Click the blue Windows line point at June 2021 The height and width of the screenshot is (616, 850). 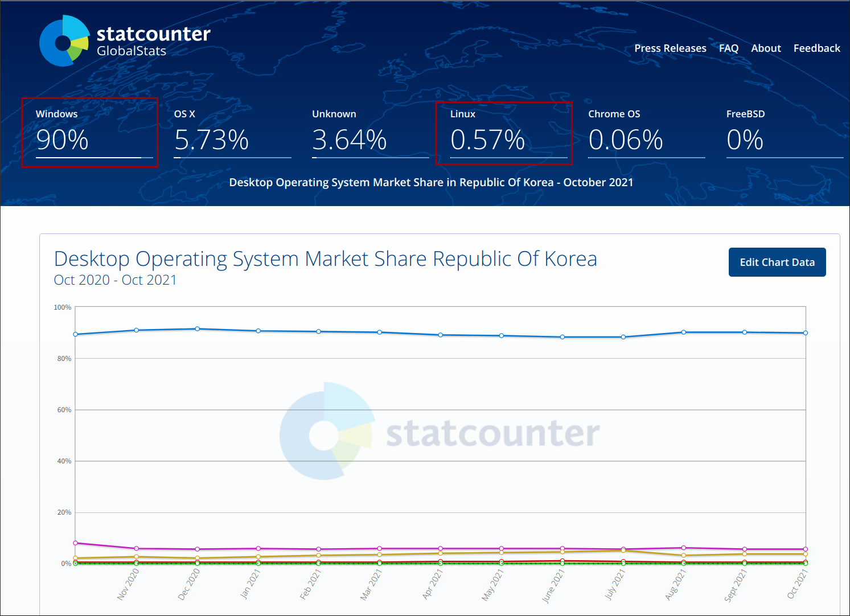[x=562, y=337]
